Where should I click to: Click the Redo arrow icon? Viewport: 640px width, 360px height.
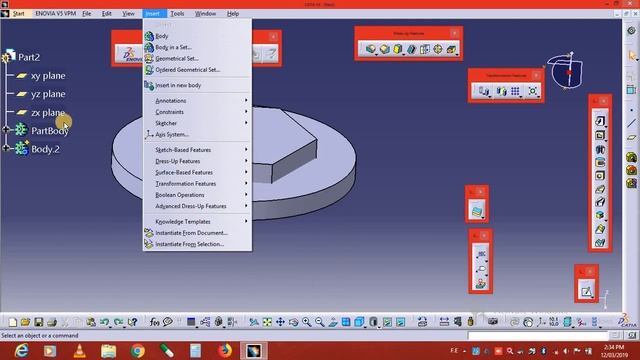[x=118, y=322]
